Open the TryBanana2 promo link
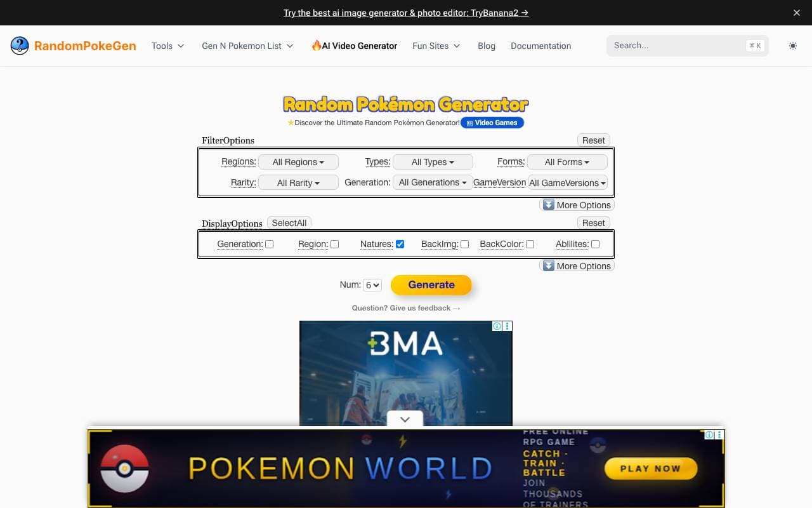The image size is (812, 508). 406,13
